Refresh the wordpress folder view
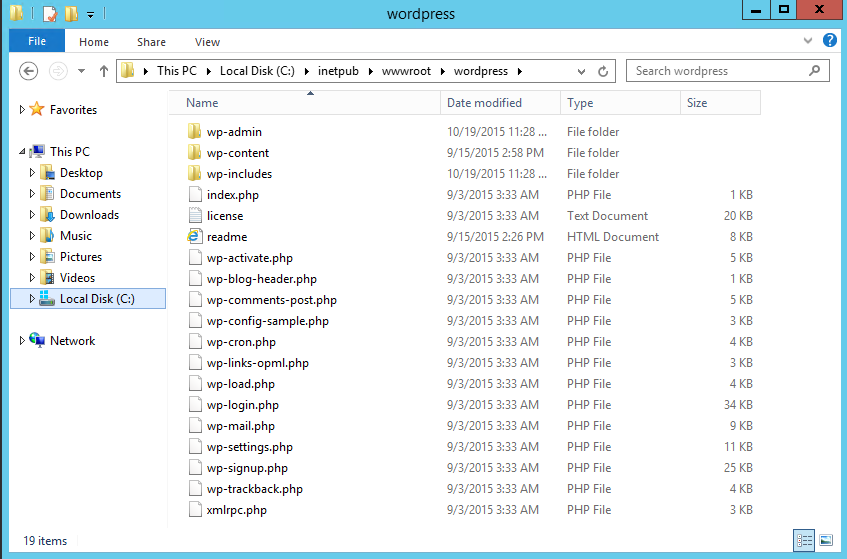 pyautogui.click(x=603, y=72)
